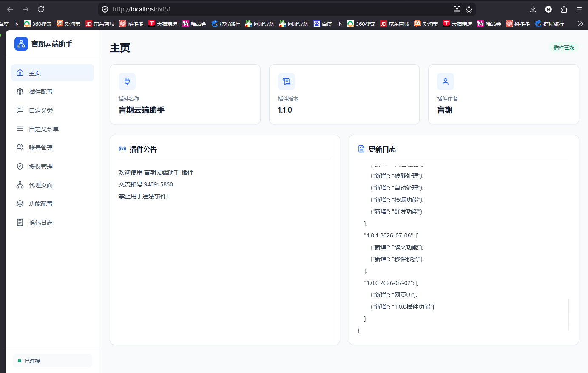Click the document icon beside 更新日志

pos(361,149)
